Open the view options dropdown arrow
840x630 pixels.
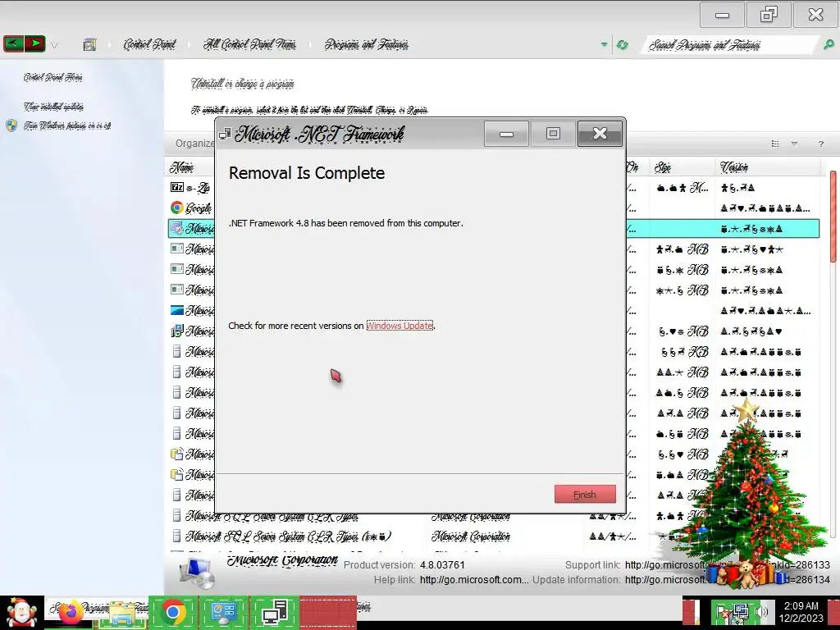click(794, 143)
